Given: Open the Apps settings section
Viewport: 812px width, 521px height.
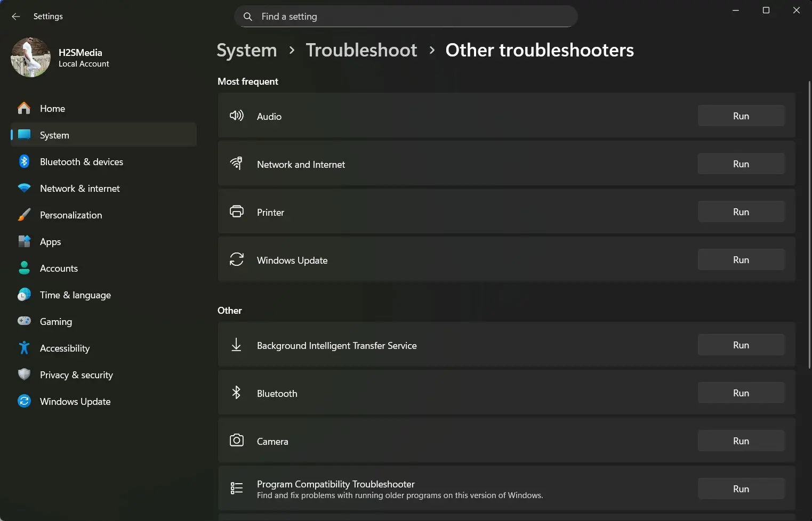Looking at the screenshot, I should (103, 241).
